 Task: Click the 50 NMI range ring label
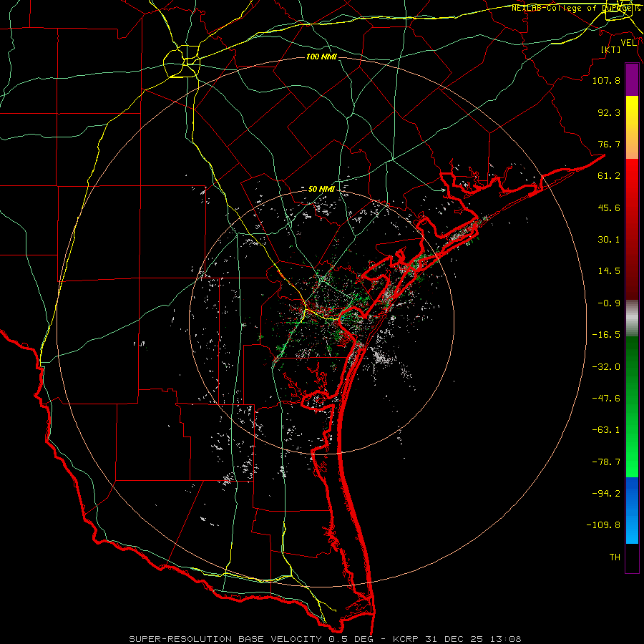321,190
